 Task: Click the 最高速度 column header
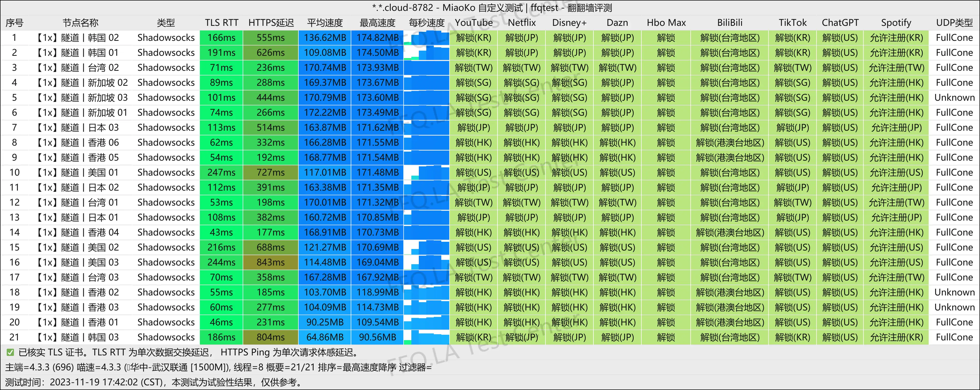(x=377, y=23)
